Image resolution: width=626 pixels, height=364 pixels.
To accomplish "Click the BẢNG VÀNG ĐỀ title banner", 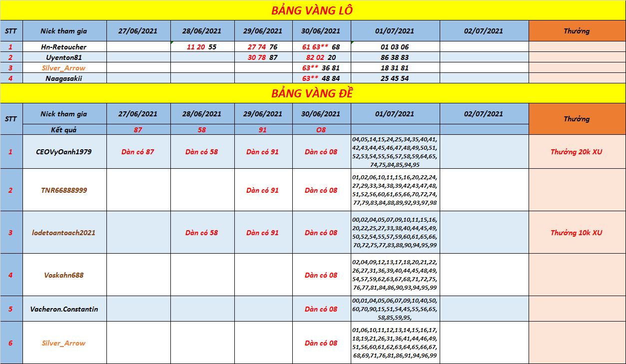I will 313,93.
